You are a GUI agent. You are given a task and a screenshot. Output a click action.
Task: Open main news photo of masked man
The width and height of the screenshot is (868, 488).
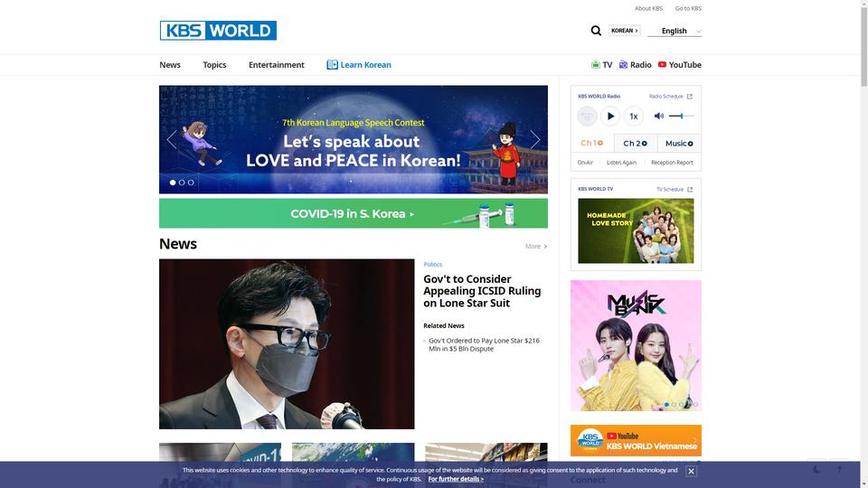pyautogui.click(x=287, y=344)
